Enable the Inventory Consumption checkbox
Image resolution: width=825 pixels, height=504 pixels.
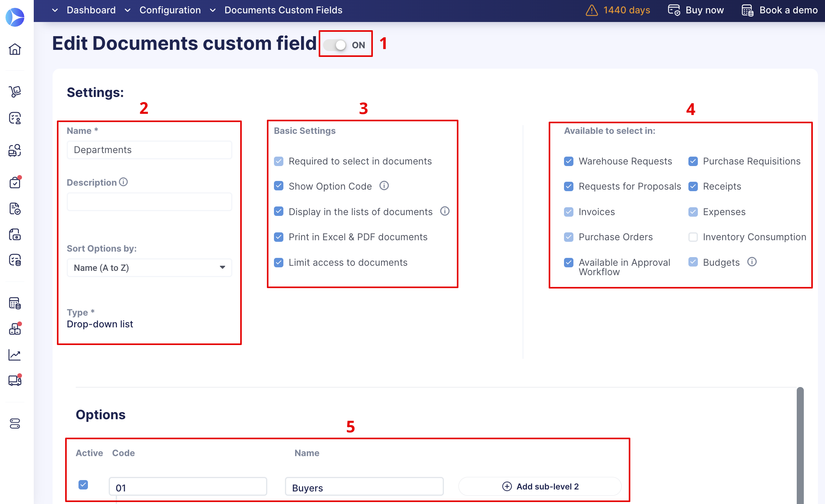point(693,237)
